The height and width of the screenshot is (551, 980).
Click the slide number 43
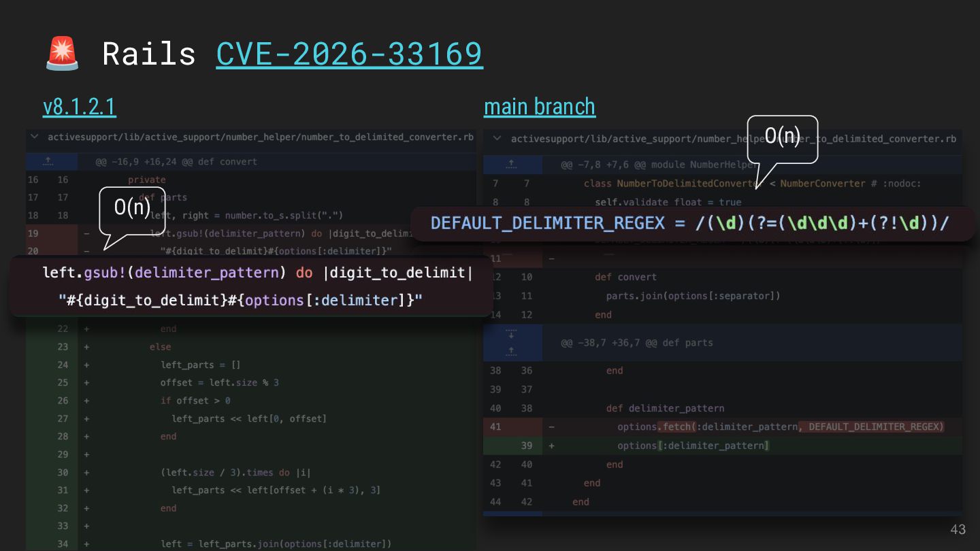pos(958,530)
